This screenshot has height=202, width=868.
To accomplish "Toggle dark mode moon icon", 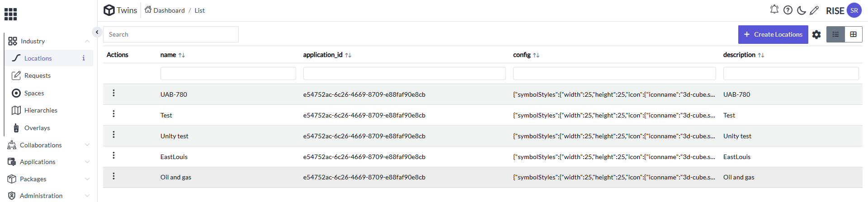I will pyautogui.click(x=801, y=10).
